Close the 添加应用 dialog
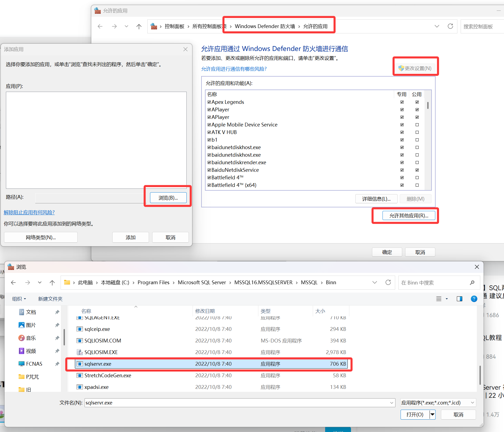The height and width of the screenshot is (432, 504). 185,49
